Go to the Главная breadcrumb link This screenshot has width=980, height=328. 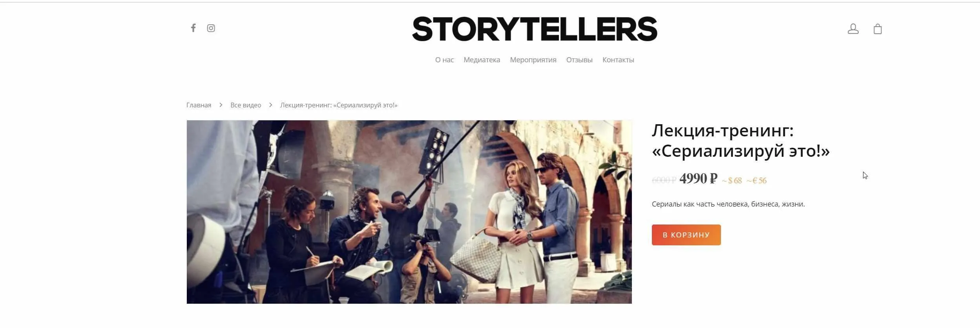(199, 105)
